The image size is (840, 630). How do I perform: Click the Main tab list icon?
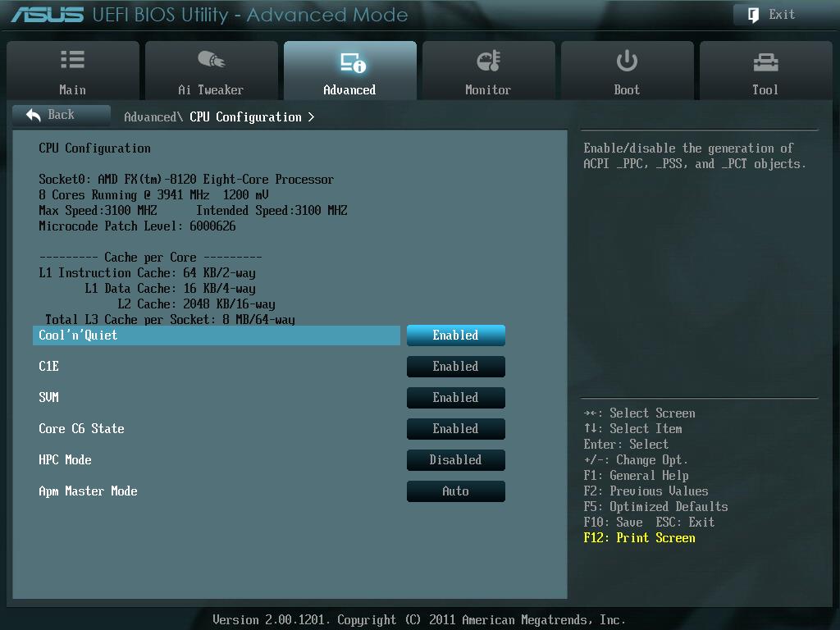click(72, 59)
